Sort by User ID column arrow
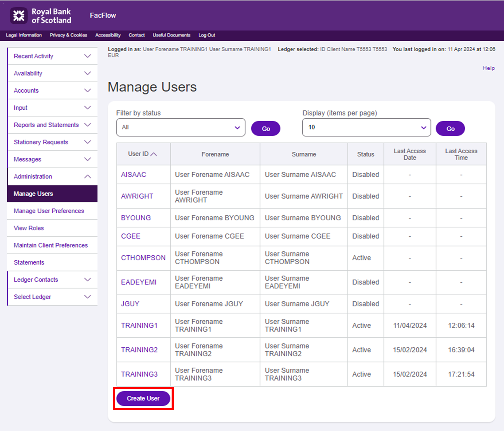Screen dimensions: 504x431 coord(154,154)
